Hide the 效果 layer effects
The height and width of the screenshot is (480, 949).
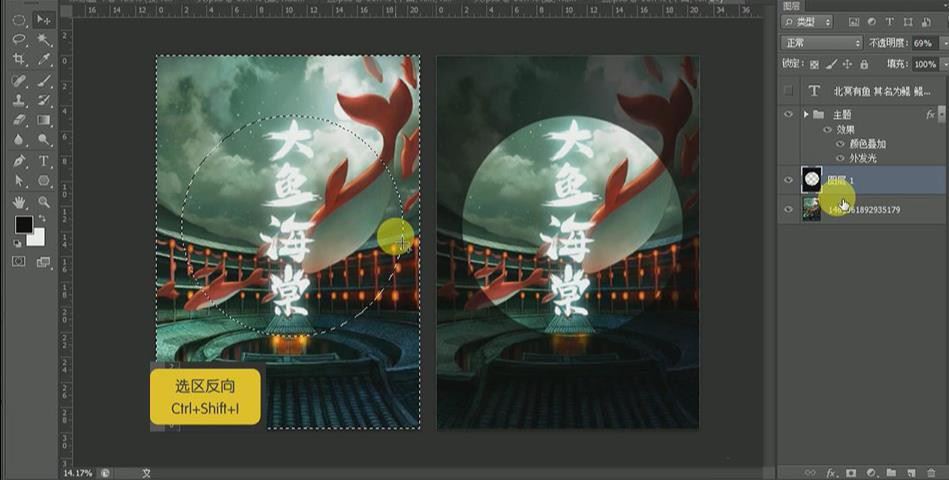tap(827, 130)
